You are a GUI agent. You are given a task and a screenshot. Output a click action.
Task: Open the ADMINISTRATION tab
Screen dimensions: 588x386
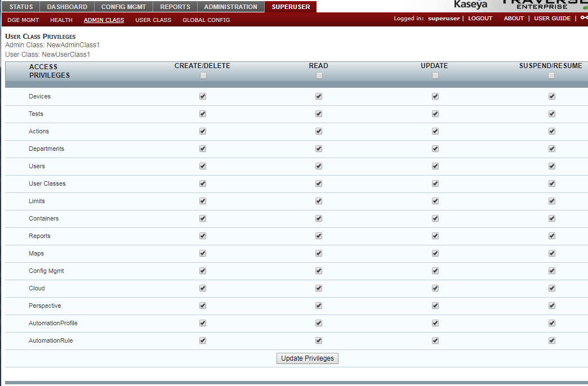pyautogui.click(x=230, y=7)
